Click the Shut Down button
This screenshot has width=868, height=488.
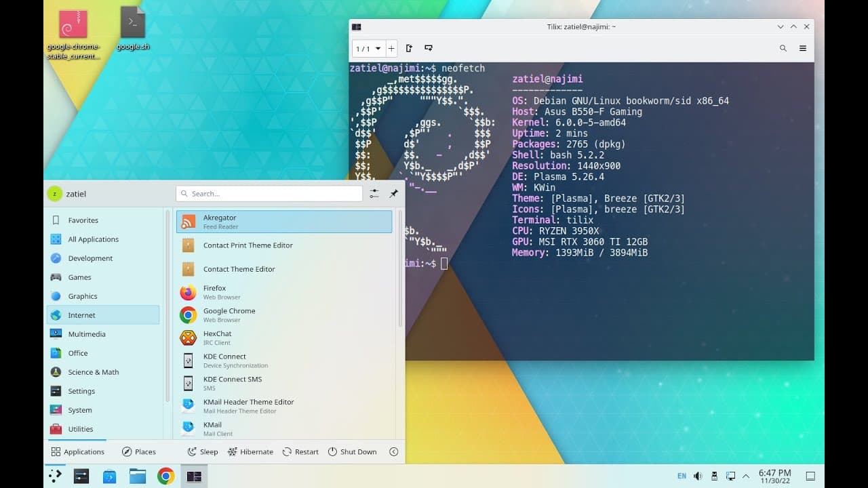click(x=353, y=452)
